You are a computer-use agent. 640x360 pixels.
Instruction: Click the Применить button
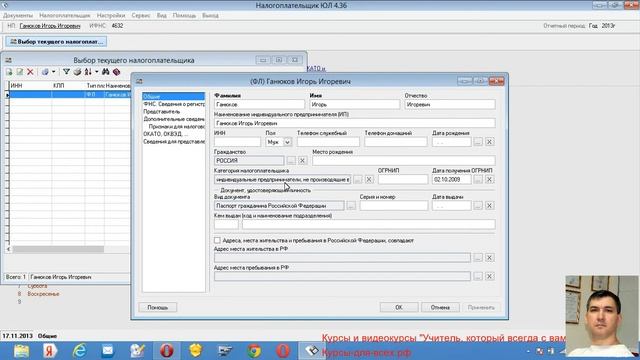point(481,307)
